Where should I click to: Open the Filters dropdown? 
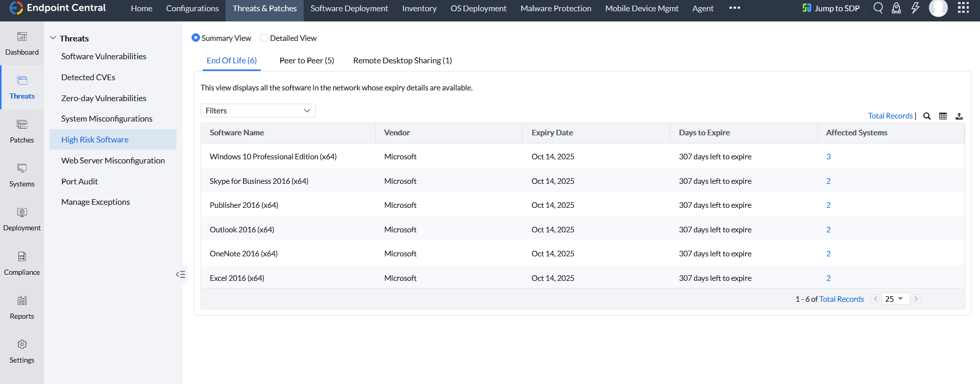[258, 110]
